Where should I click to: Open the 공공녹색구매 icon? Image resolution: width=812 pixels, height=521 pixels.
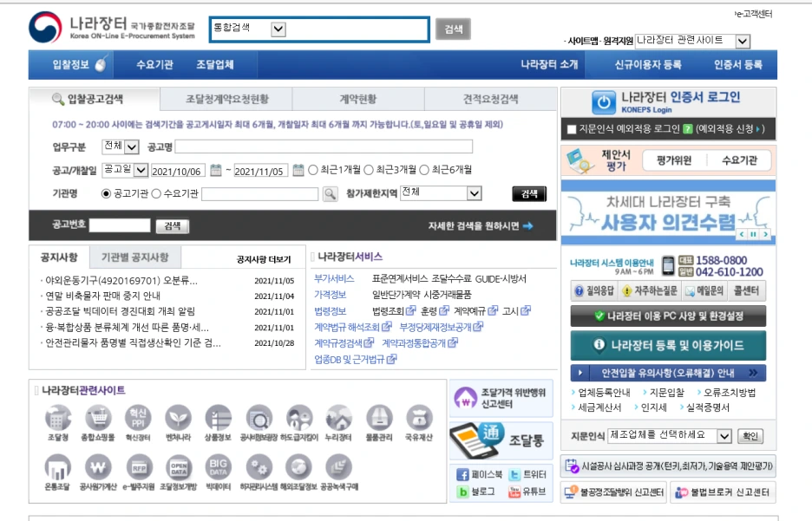point(338,467)
